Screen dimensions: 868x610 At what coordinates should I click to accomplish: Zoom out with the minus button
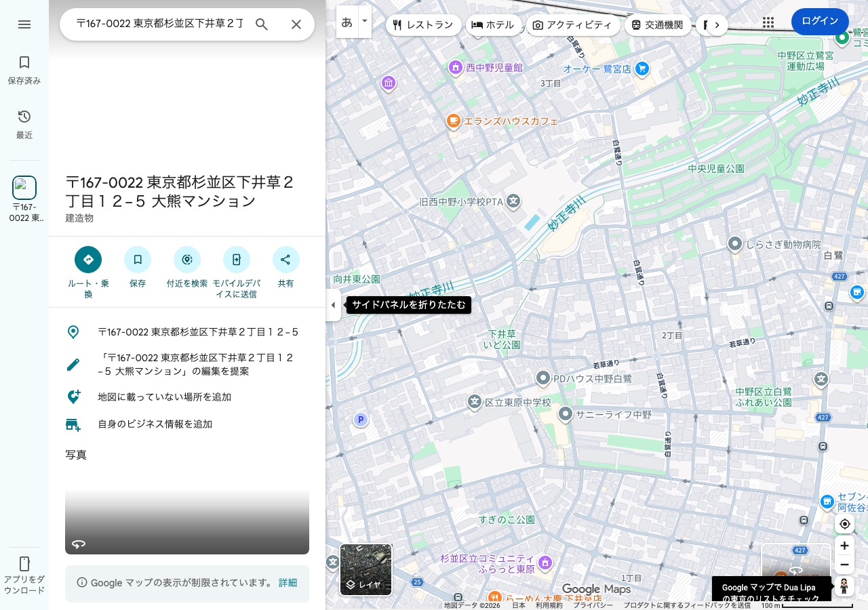click(x=844, y=565)
